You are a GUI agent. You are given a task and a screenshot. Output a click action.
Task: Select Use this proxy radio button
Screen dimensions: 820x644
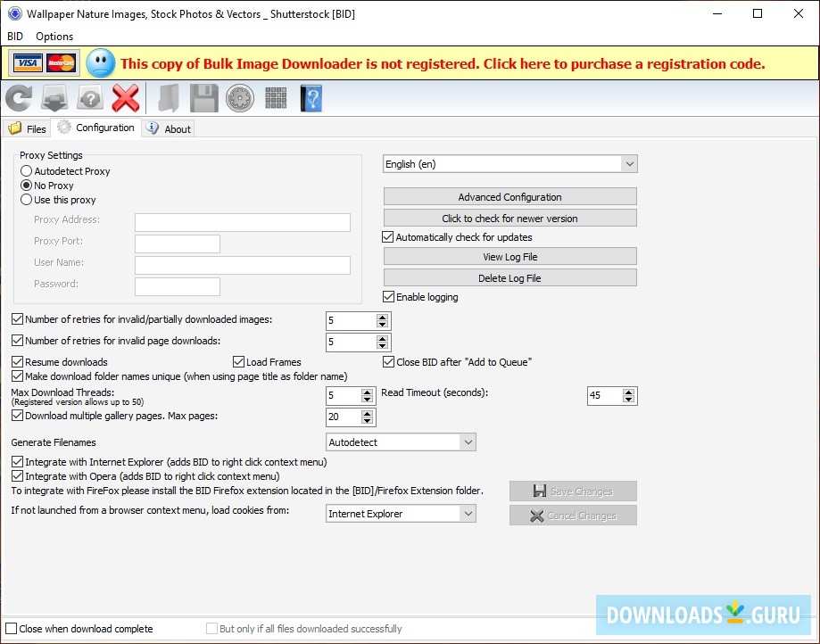(26, 200)
